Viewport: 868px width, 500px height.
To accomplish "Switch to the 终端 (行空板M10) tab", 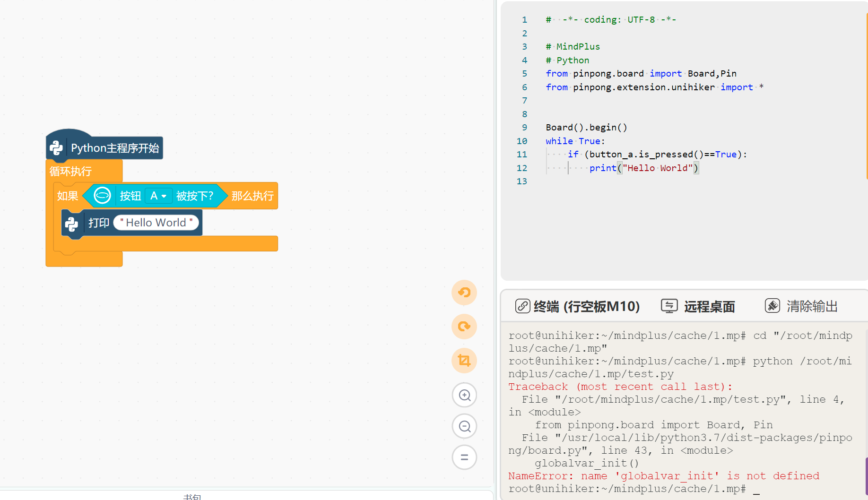I will (586, 306).
